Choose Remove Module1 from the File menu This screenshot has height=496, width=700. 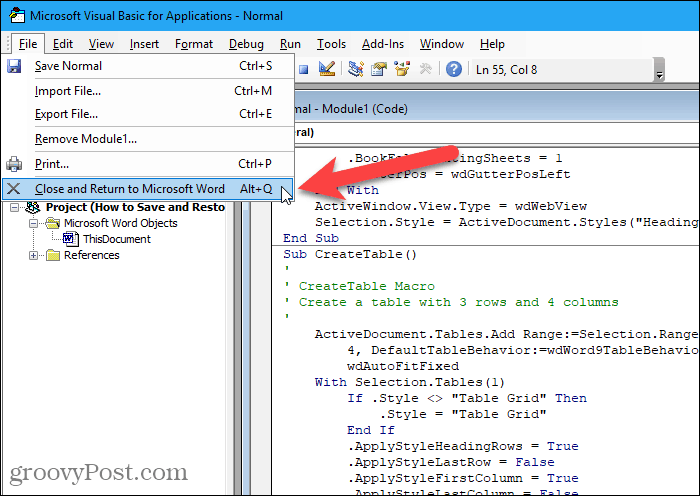point(148,139)
